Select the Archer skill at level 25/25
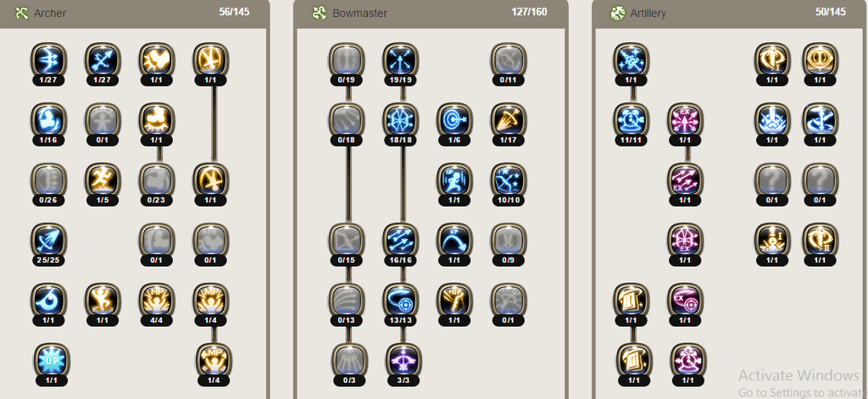Image resolution: width=868 pixels, height=399 pixels. 48,241
